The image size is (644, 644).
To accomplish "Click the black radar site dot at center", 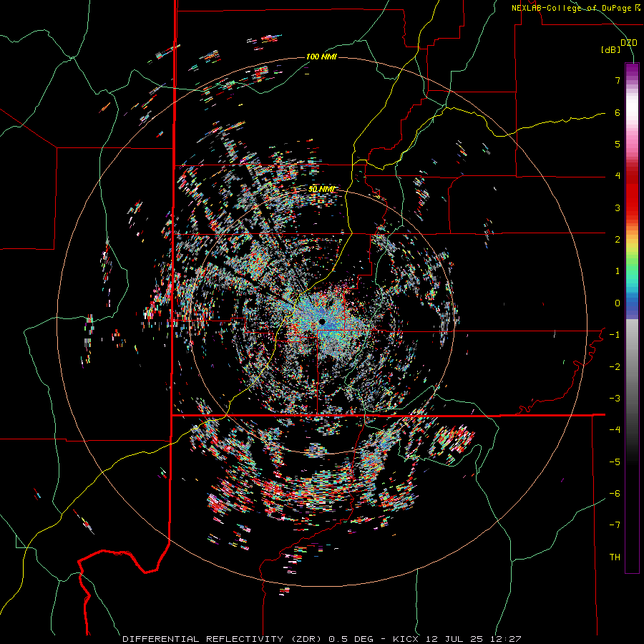I will pos(322,321).
